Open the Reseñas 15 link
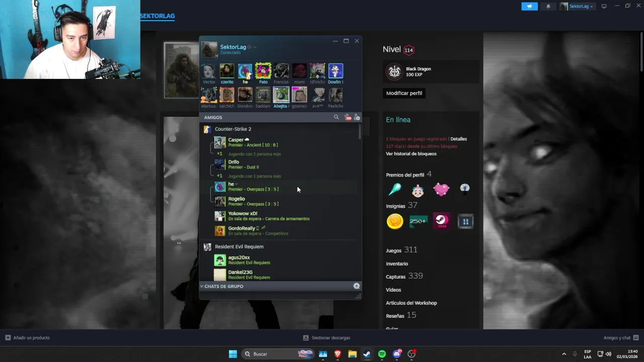This screenshot has width=644, height=362. click(x=401, y=315)
